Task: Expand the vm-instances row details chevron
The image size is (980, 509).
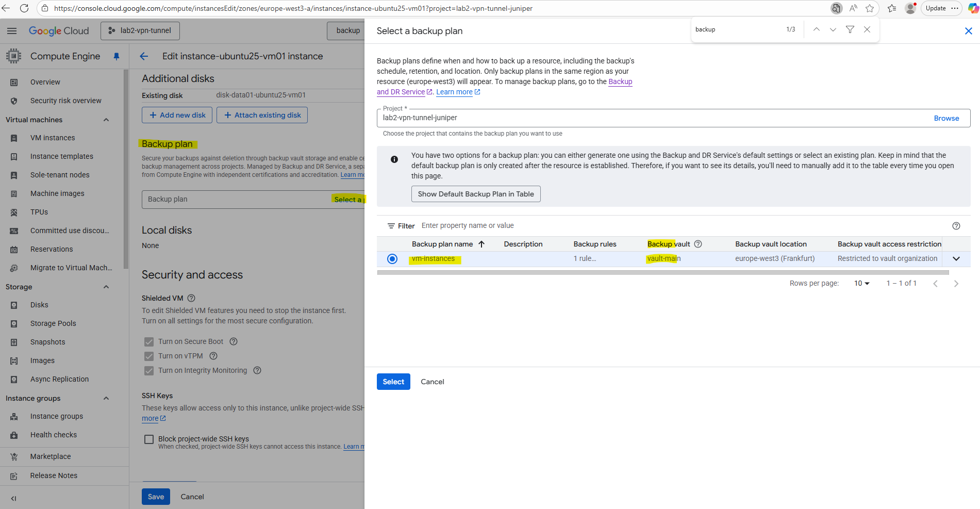Action: tap(956, 259)
